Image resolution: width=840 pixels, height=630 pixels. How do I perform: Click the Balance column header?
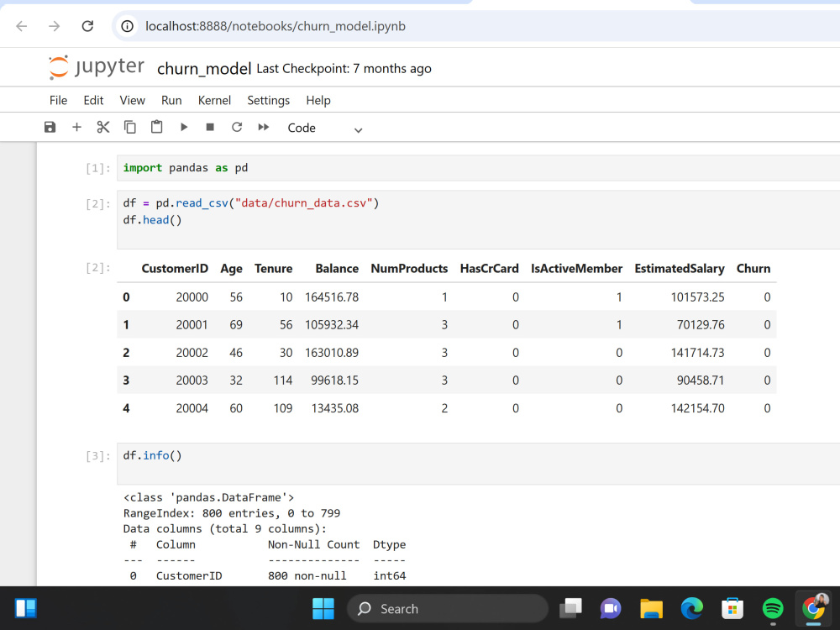coord(337,269)
